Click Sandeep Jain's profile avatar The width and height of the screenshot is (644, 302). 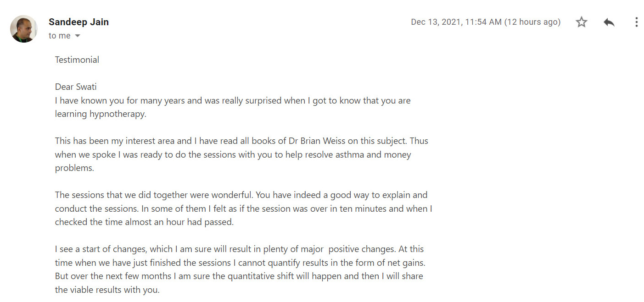coord(24,29)
